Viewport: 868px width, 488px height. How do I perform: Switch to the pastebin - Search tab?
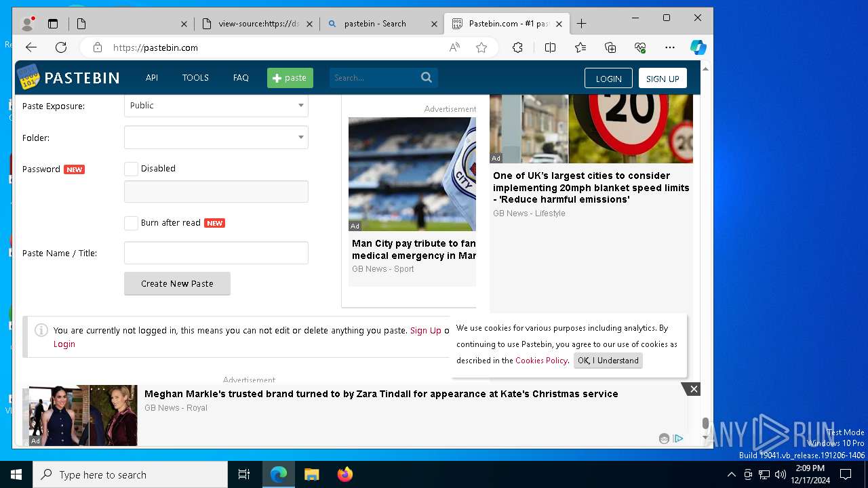pyautogui.click(x=375, y=24)
